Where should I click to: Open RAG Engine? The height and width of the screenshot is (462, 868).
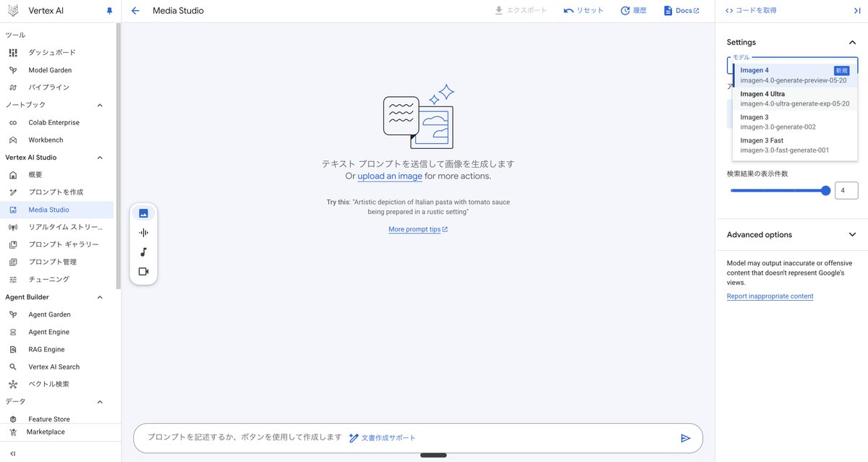tap(58, 349)
